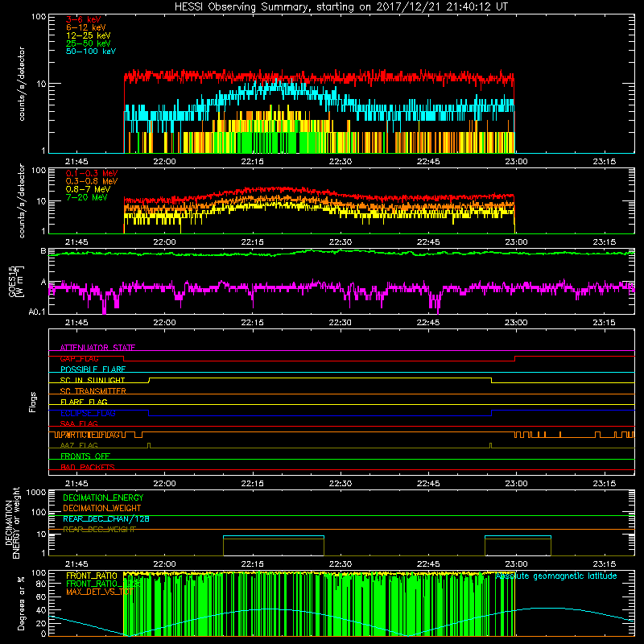Click the green FRONTS_OFF flag label
Screen dimensions: 644x644
tap(85, 456)
